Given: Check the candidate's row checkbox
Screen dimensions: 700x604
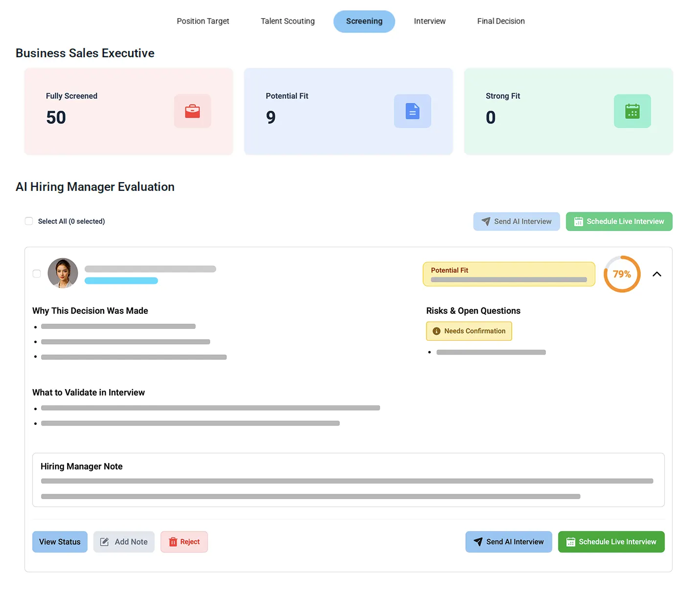Looking at the screenshot, I should pos(36,274).
